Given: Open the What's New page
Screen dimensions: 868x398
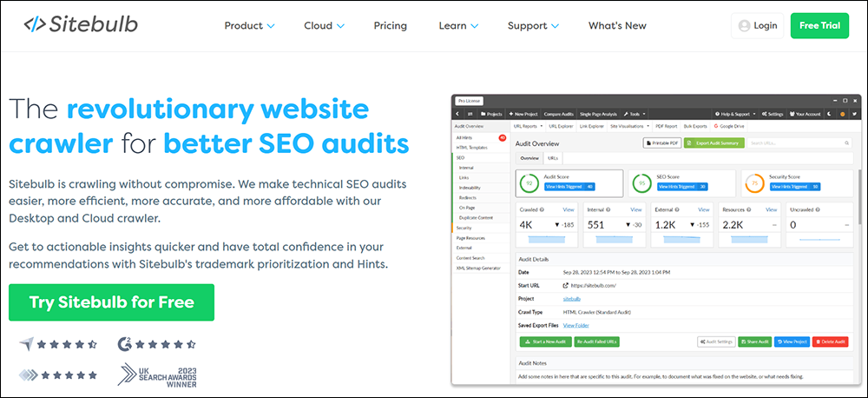Looking at the screenshot, I should (x=617, y=25).
